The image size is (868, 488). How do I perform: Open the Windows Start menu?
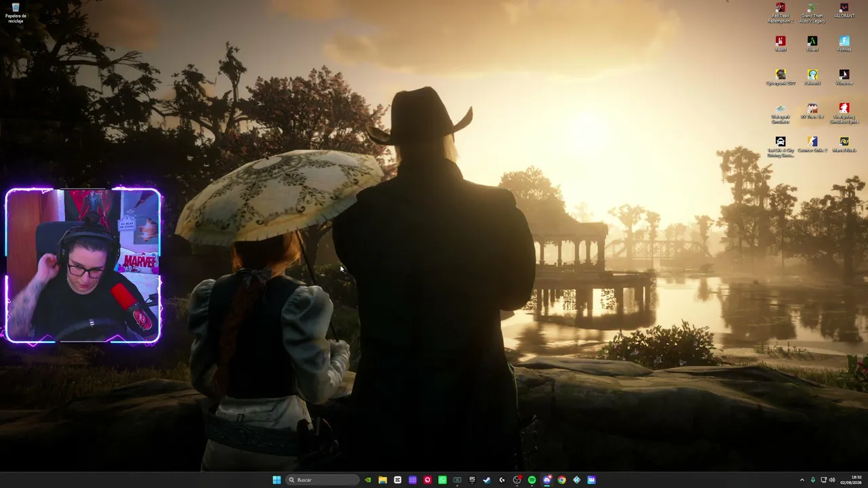click(x=277, y=480)
